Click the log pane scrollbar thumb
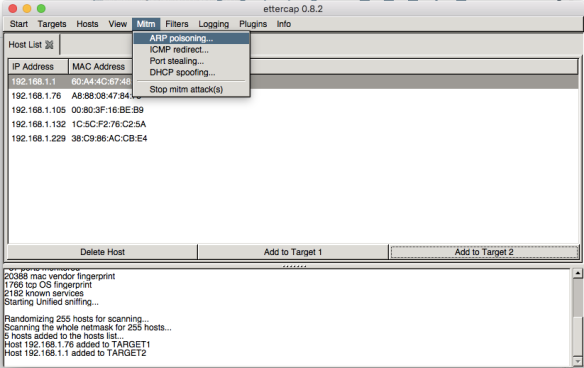Viewport: 584px width, 368px height. [x=577, y=335]
